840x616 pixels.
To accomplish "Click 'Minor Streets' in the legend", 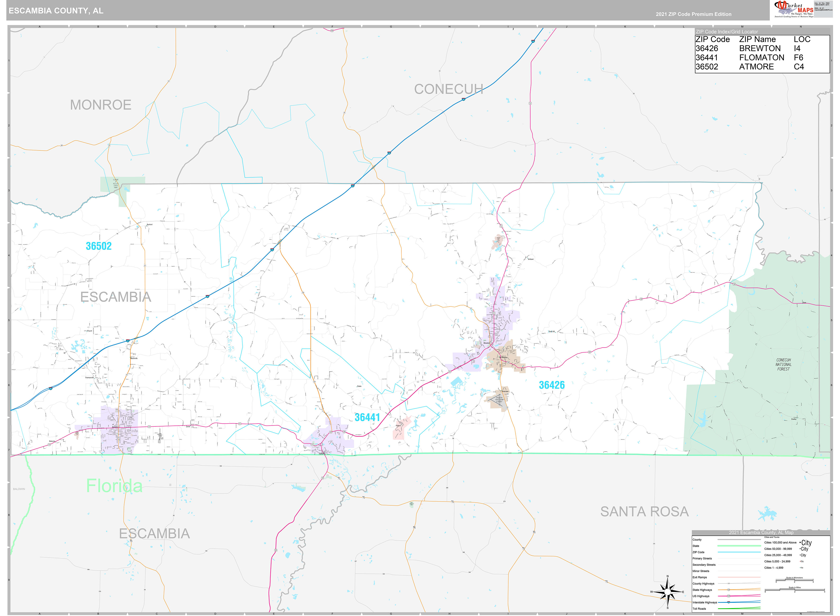I will tap(701, 571).
